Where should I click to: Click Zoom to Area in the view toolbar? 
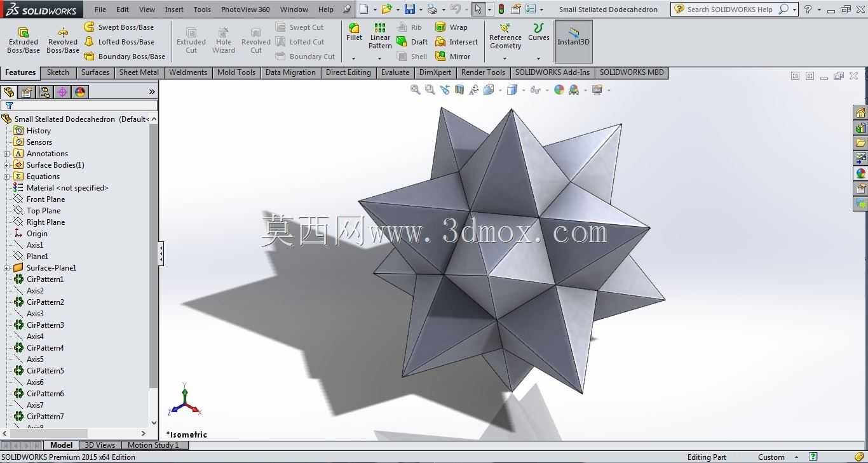pos(430,90)
